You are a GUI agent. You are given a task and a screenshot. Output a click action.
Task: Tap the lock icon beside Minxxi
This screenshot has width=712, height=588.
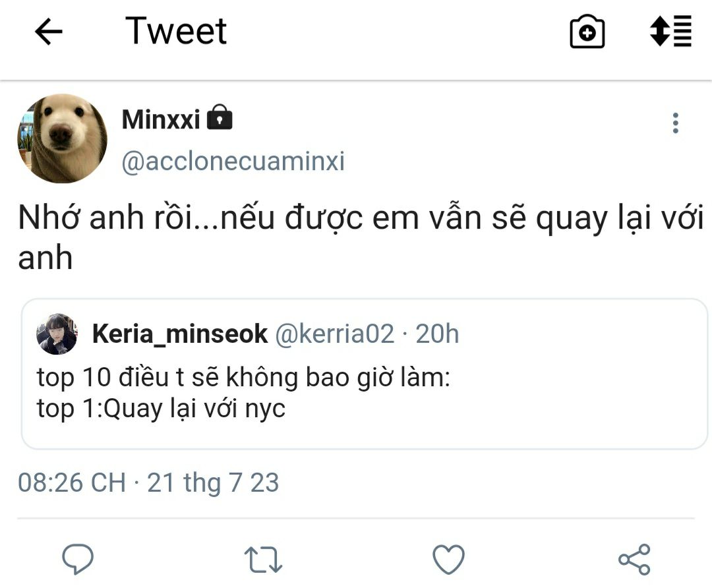[x=220, y=119]
